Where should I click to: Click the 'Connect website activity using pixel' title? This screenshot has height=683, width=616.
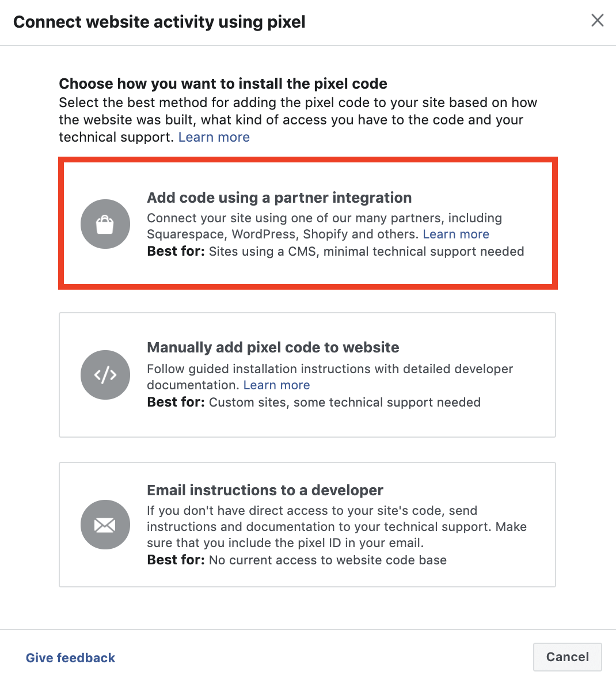[159, 22]
